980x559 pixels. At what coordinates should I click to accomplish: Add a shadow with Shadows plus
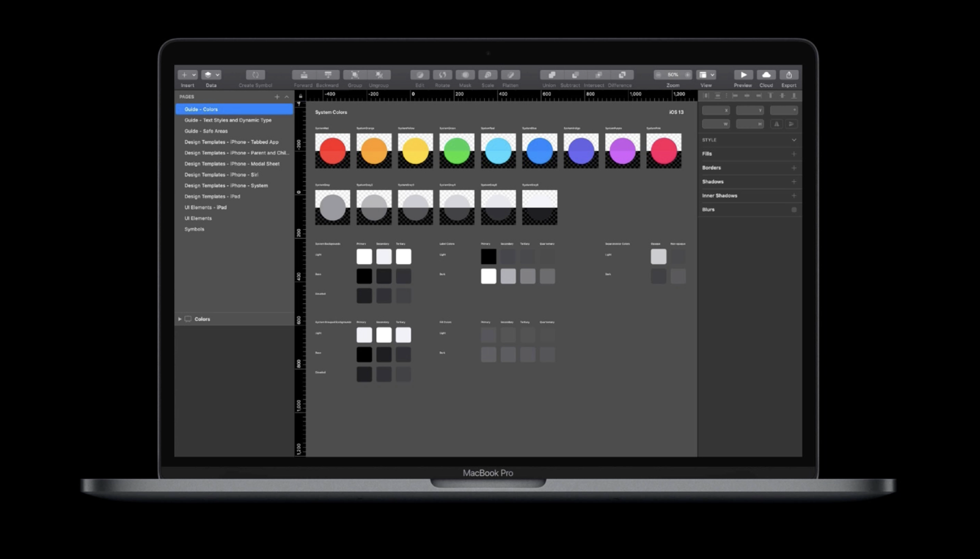tap(794, 182)
